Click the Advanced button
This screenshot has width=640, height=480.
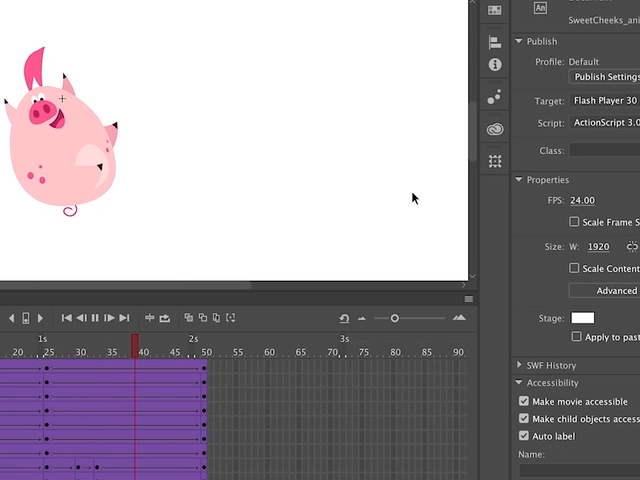point(604,290)
